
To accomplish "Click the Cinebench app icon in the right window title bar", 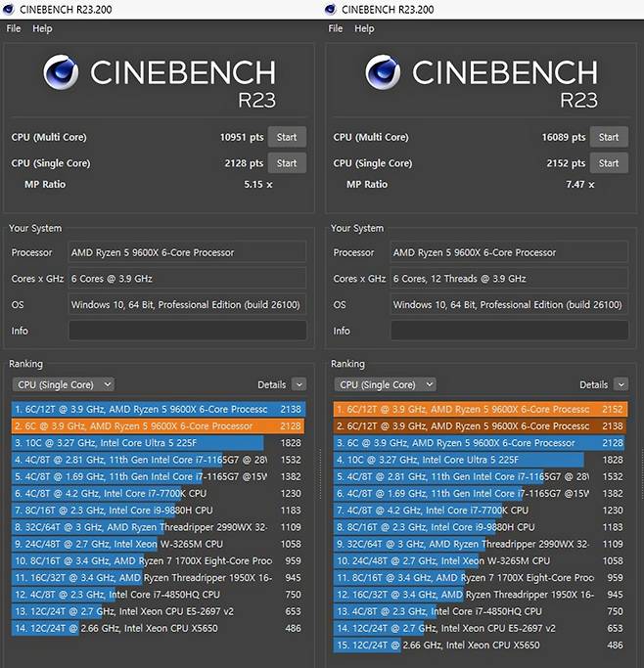I will 332,9.
